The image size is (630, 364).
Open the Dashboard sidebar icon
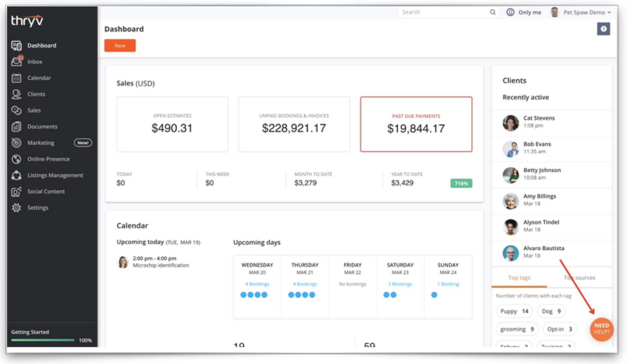[16, 45]
